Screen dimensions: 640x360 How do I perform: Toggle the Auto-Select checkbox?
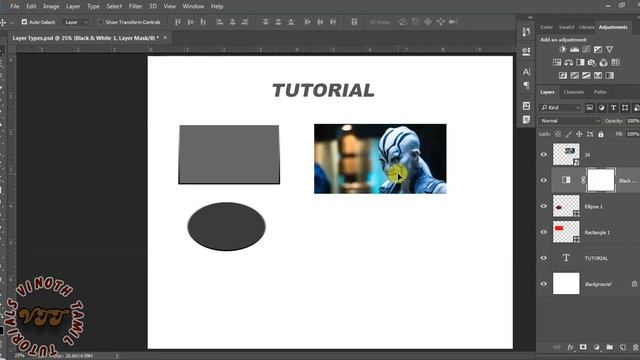24,22
